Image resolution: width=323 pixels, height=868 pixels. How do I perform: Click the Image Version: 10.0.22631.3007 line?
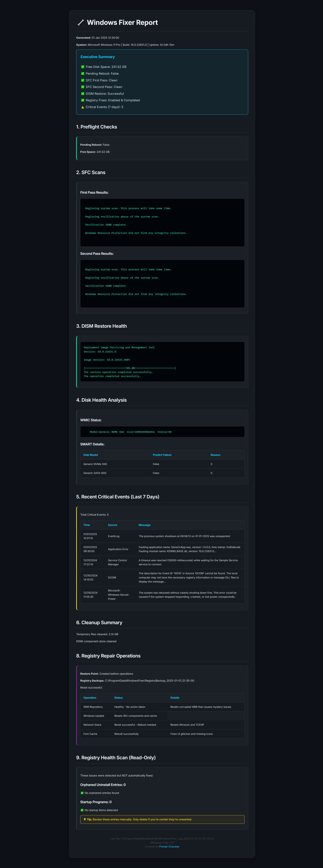pos(107,360)
